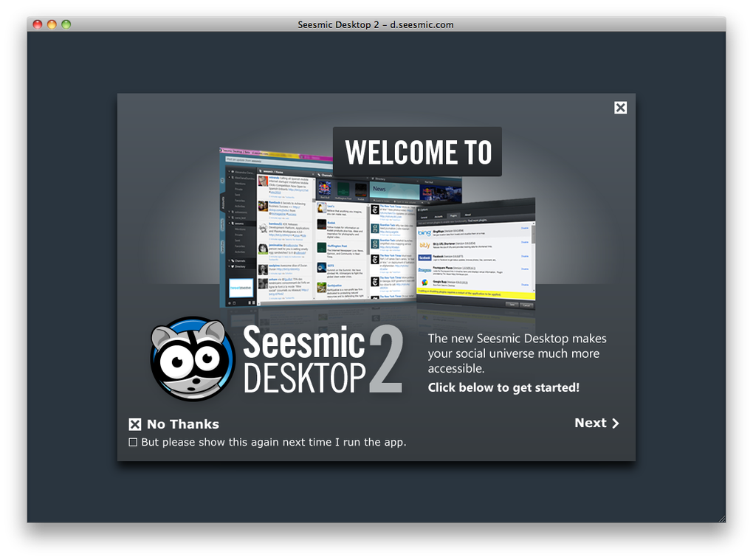Click the "Click below to get started!" text
This screenshot has width=753, height=560.
[x=503, y=387]
